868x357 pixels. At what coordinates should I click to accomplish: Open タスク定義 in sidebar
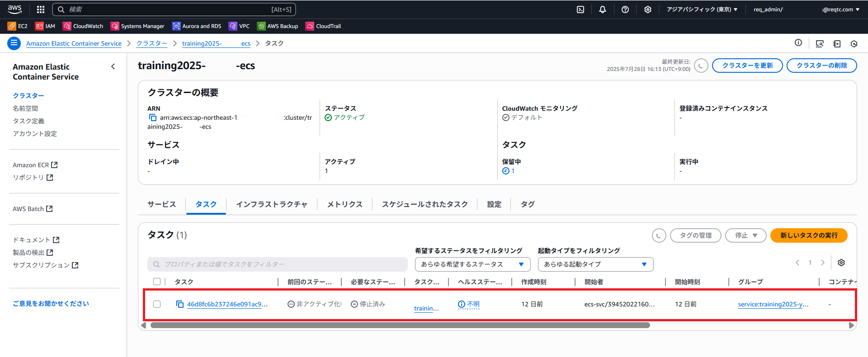(28, 121)
